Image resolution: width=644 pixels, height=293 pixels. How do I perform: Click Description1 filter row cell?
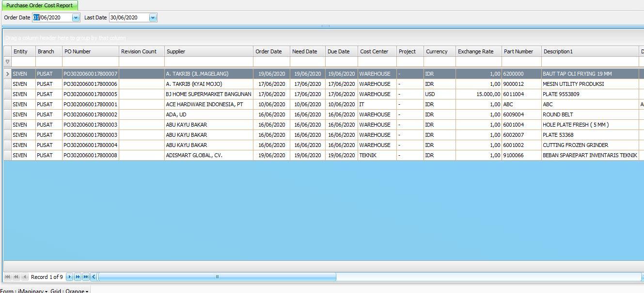(590, 62)
